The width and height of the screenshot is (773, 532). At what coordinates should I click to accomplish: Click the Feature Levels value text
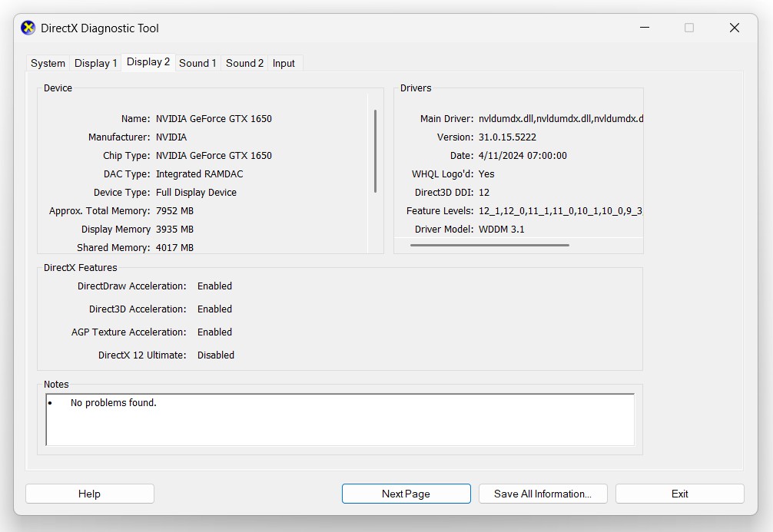coord(560,211)
